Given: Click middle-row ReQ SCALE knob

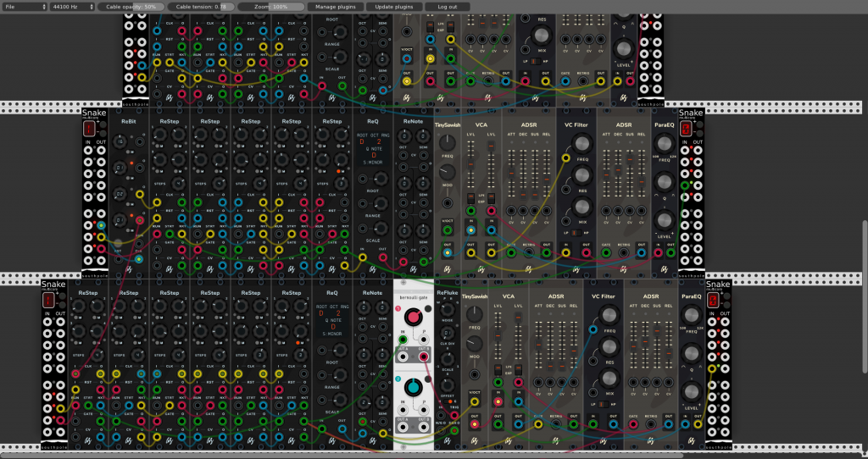Looking at the screenshot, I should point(380,229).
